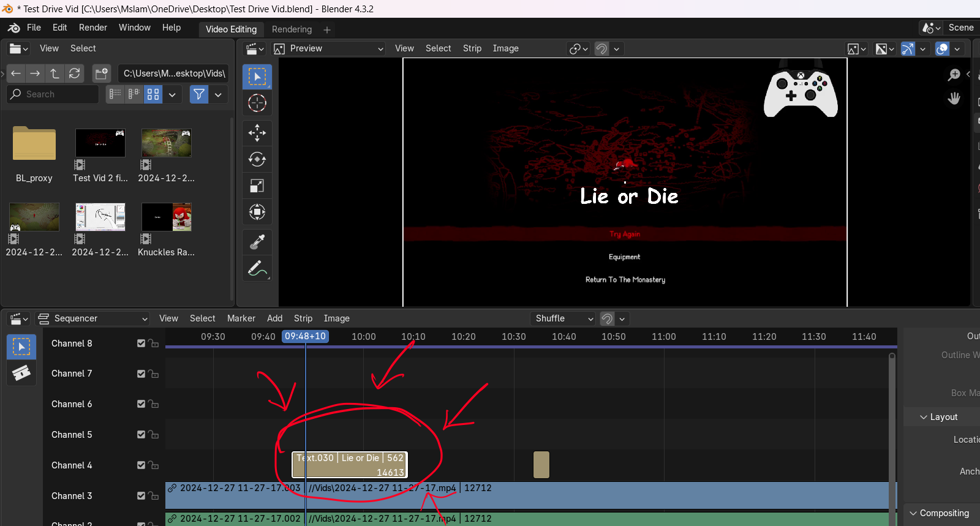Switch to the Rendering workspace tab
The height and width of the screenshot is (526, 980).
[292, 29]
